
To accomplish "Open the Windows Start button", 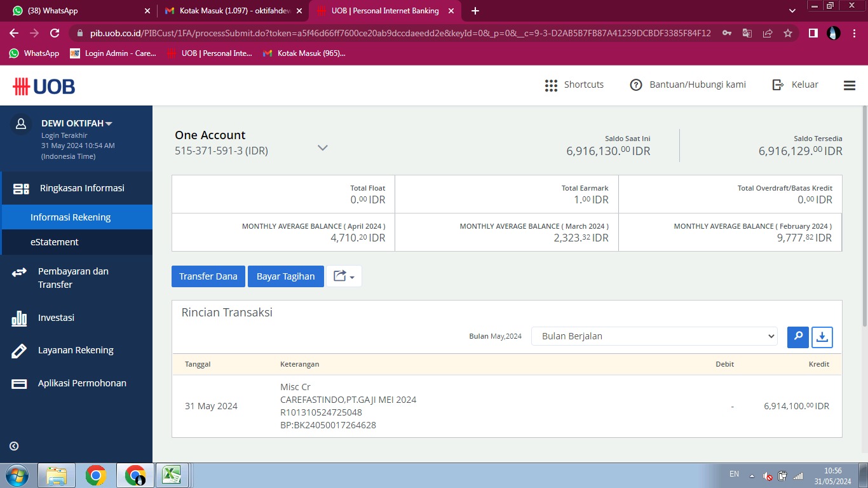I will (x=17, y=475).
